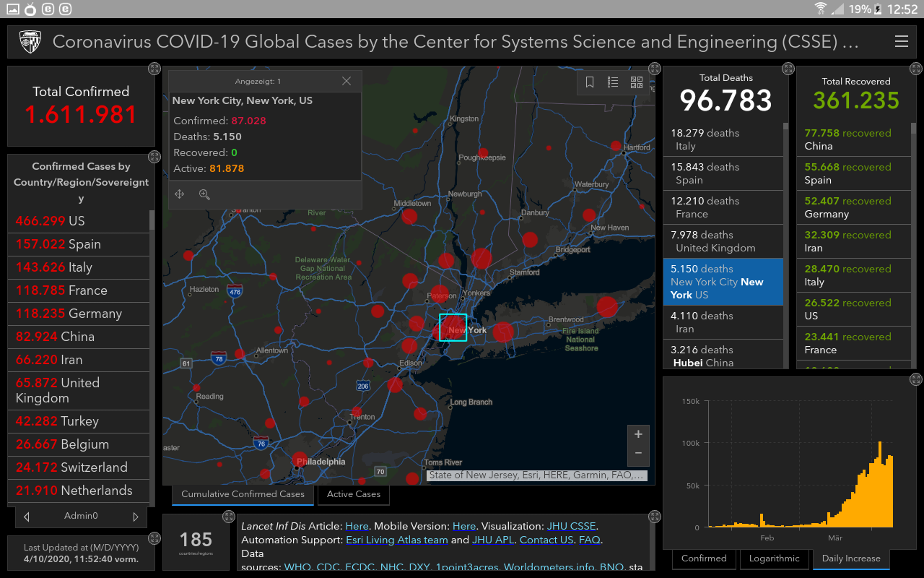Image resolution: width=924 pixels, height=578 pixels.
Task: Open the JHU APL link
Action: pos(492,540)
